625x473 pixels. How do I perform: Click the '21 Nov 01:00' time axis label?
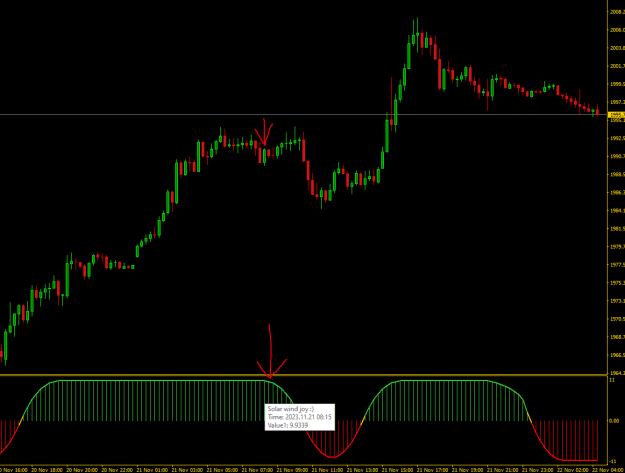pos(152,470)
